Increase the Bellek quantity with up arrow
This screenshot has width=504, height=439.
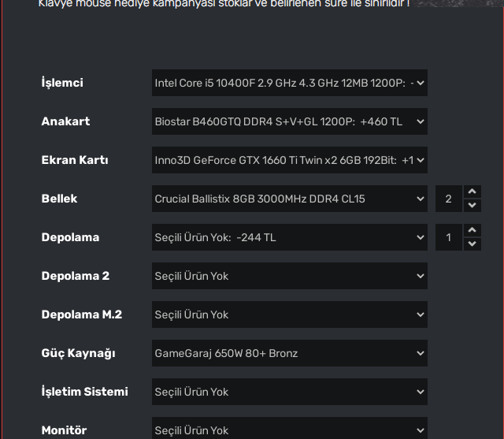(x=472, y=192)
